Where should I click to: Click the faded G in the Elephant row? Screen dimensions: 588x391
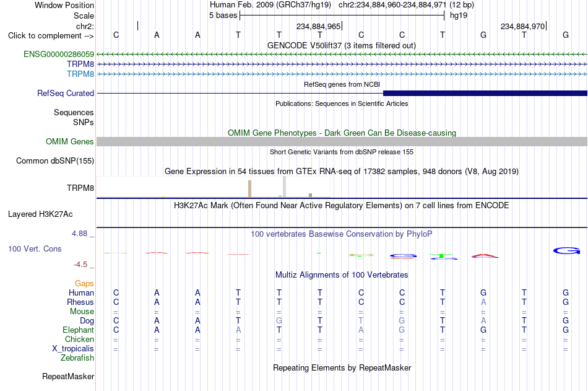[x=402, y=330]
